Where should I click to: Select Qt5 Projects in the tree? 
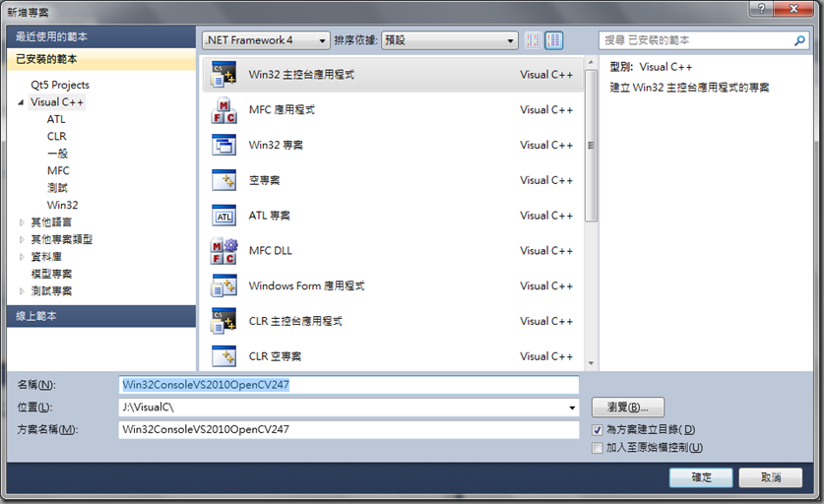[60, 85]
